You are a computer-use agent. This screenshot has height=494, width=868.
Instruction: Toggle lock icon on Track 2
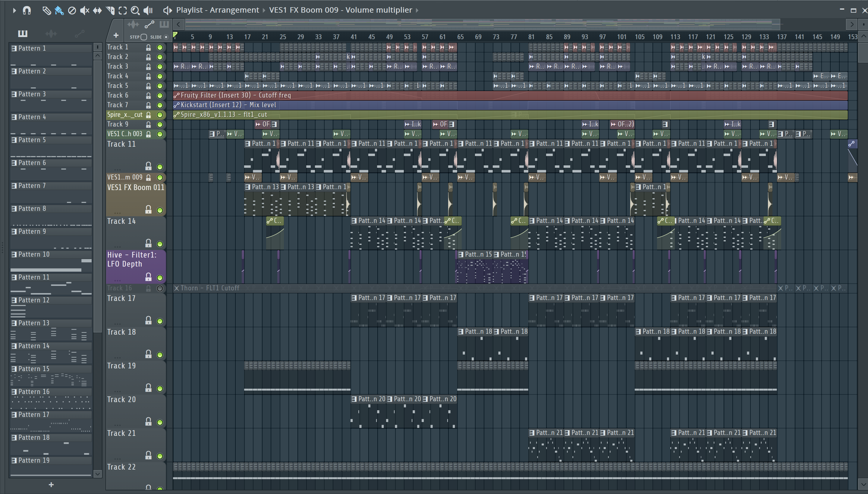click(148, 57)
